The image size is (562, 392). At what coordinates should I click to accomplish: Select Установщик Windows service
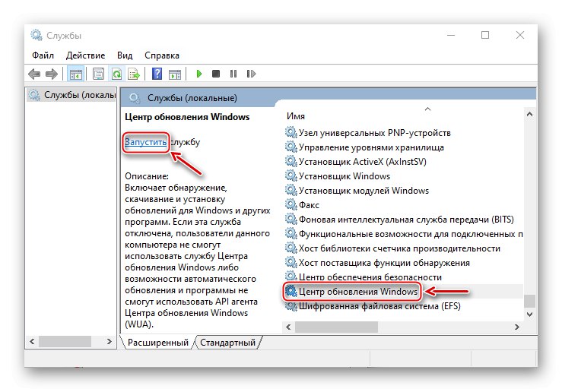pos(345,176)
